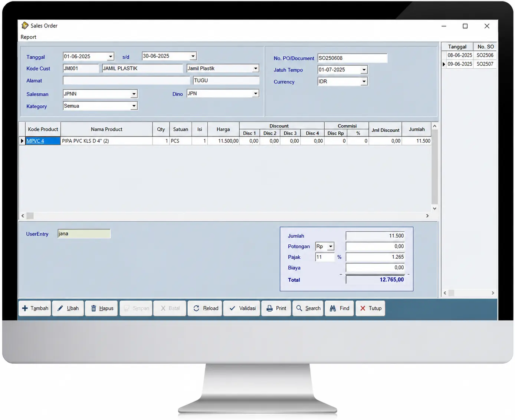The height and width of the screenshot is (420, 515).
Task: Click the Kode Cust JM001 field
Action: click(81, 68)
